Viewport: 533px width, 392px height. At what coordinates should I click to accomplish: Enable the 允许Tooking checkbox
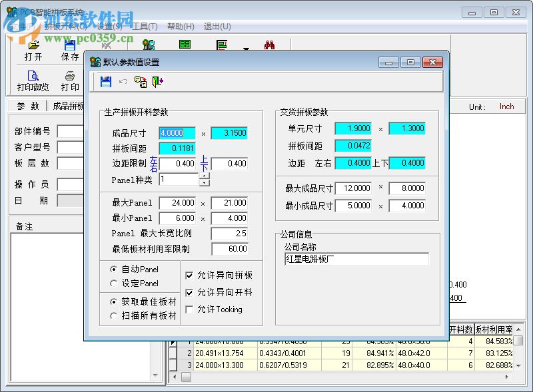(190, 309)
